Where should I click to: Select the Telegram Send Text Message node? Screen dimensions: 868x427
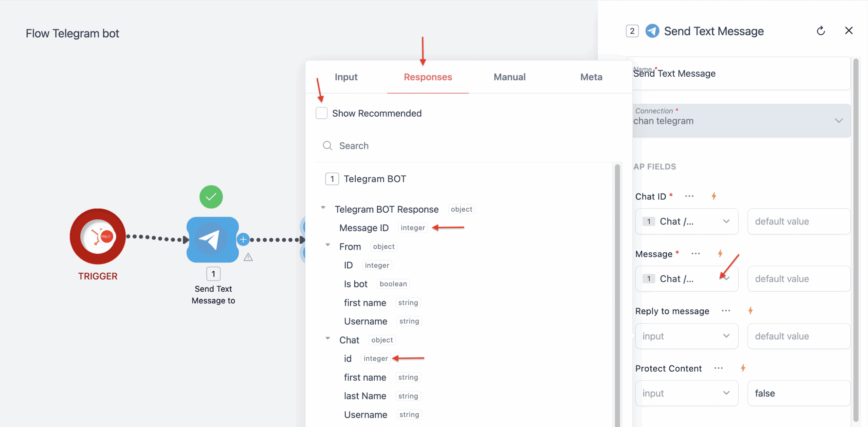click(x=213, y=239)
